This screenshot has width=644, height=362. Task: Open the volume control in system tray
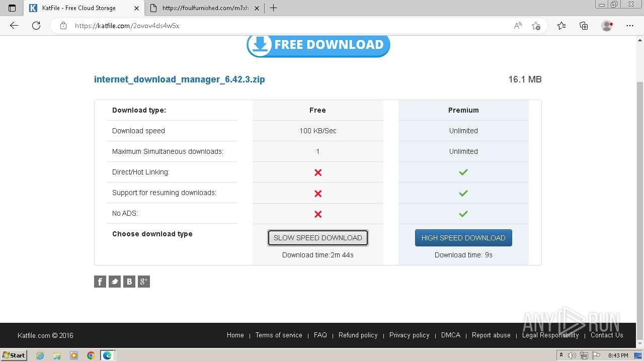573,355
